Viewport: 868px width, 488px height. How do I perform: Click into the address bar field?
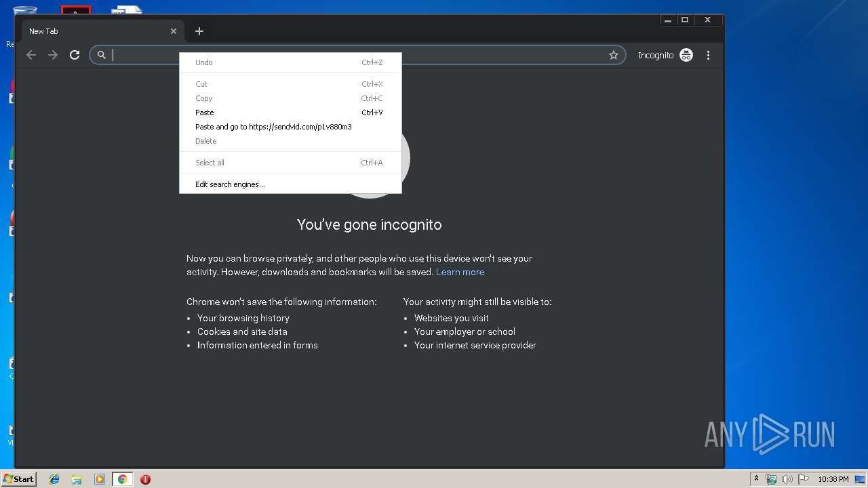pyautogui.click(x=357, y=55)
